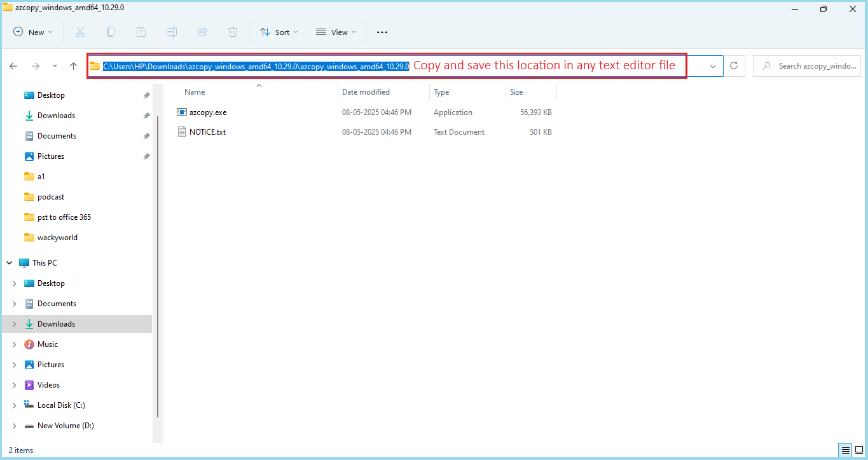Expand Documents under This PC
Image resolution: width=868 pixels, height=460 pixels.
[x=15, y=304]
